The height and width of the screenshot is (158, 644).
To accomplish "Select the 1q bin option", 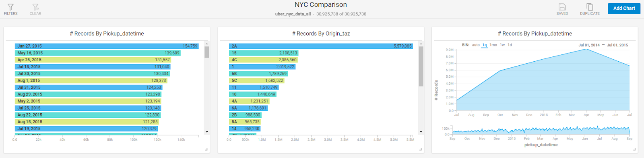I will [485, 45].
